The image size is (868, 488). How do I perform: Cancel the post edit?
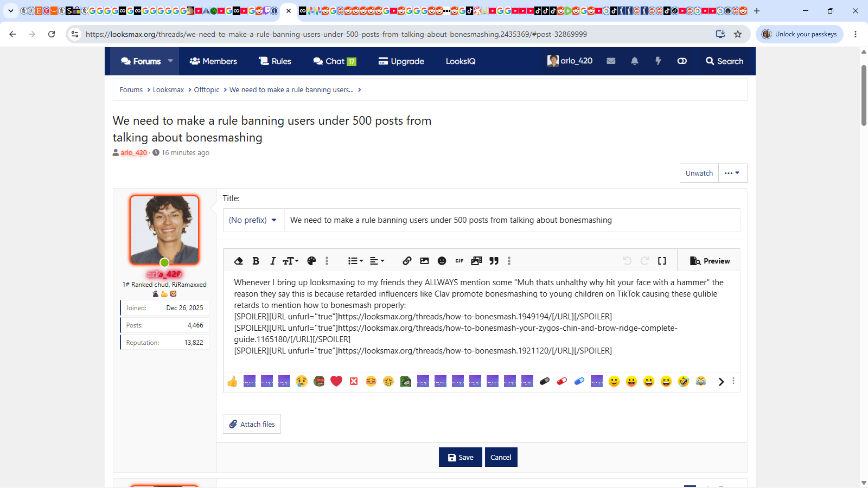(501, 457)
